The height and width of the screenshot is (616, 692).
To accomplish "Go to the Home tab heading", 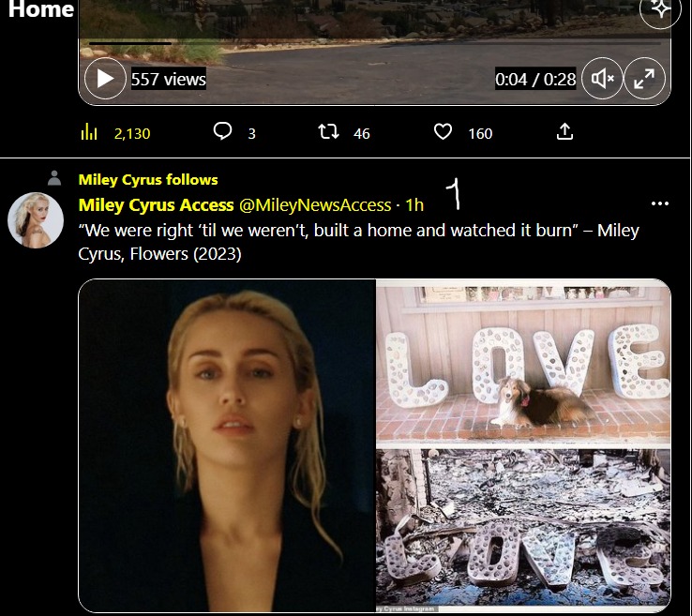I will (39, 10).
